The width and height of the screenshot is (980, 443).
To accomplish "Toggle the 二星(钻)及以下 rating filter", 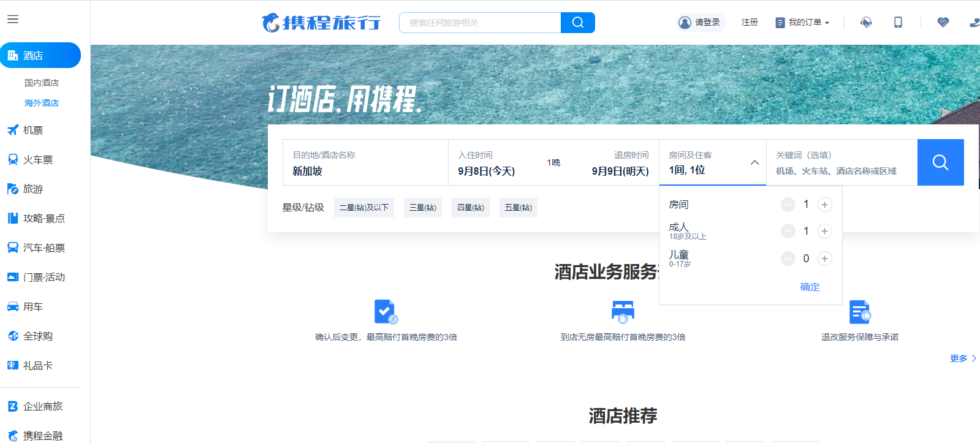I will click(x=364, y=208).
